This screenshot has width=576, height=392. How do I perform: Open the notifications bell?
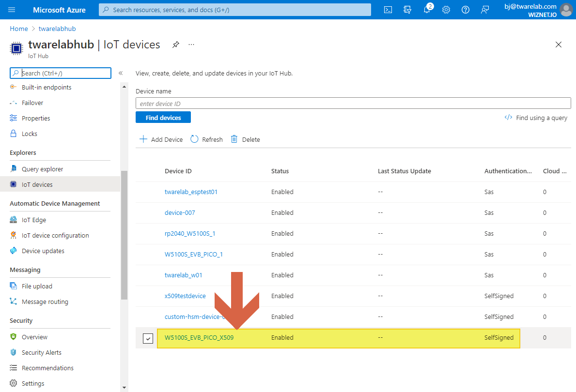coord(427,10)
